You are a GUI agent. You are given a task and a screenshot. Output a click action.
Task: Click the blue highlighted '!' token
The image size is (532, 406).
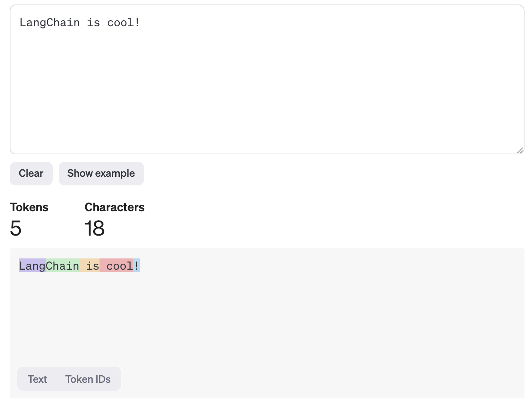137,266
